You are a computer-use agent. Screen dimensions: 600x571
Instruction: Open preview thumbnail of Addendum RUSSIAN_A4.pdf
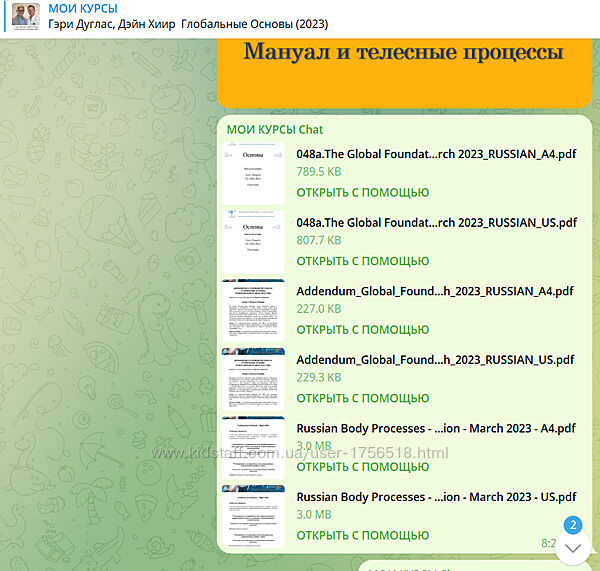[x=253, y=310]
